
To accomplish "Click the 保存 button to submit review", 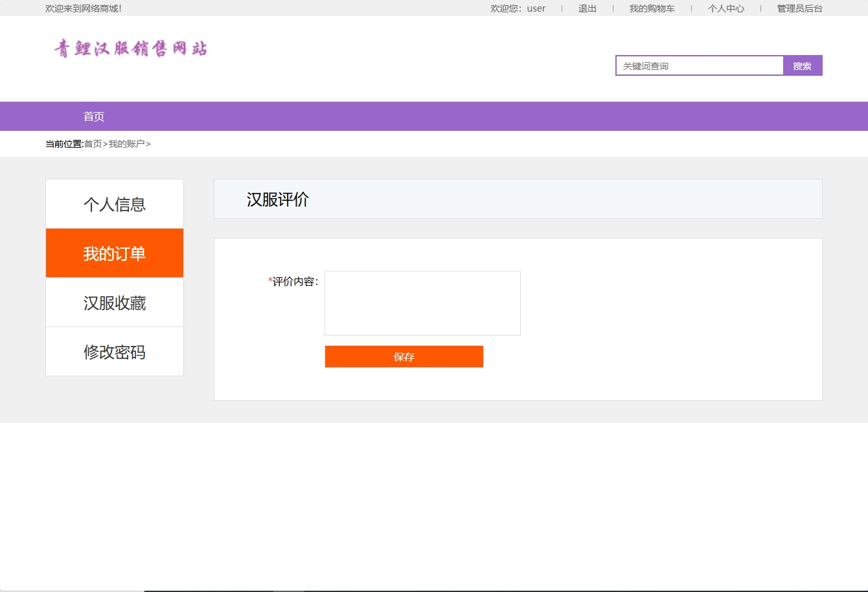I will click(x=404, y=356).
